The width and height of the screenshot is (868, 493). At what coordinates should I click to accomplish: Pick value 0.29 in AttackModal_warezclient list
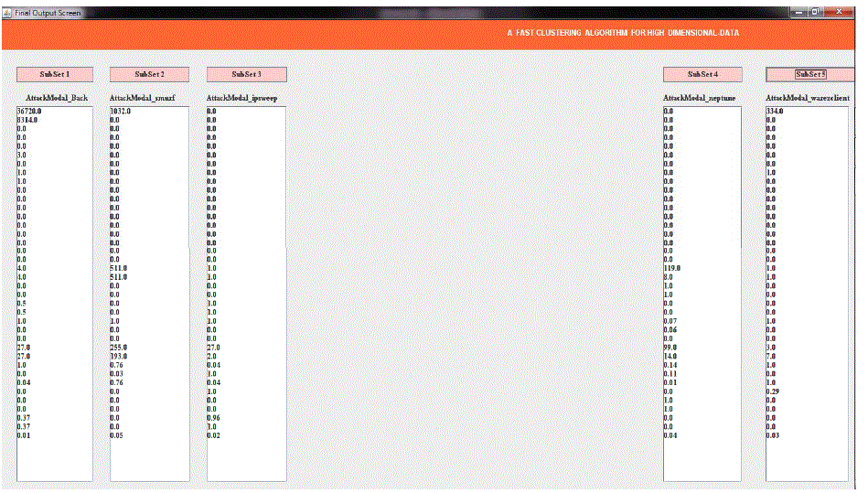click(773, 391)
